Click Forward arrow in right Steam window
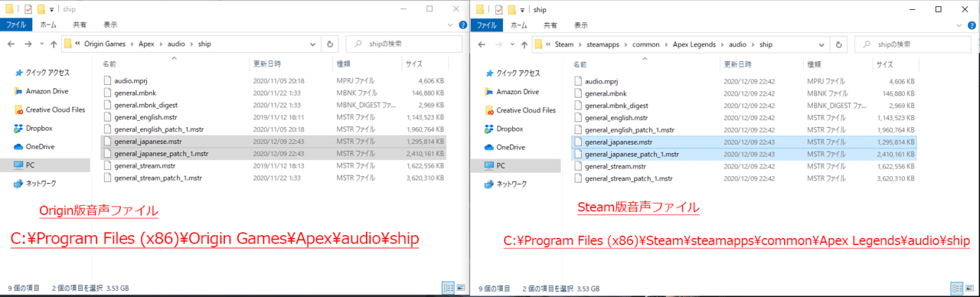Screen dimensions: 980x297 (x=500, y=44)
